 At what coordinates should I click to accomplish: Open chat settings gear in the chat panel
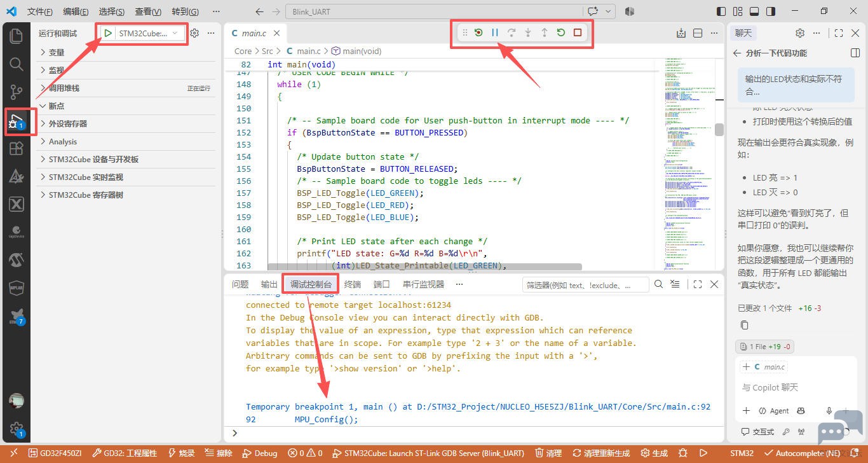(x=800, y=33)
